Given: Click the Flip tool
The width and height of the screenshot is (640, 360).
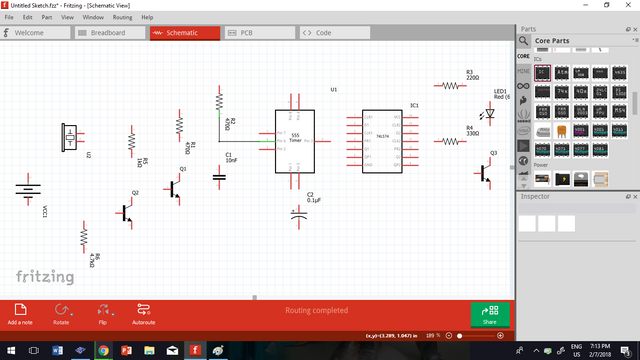Looking at the screenshot, I should coord(102,314).
